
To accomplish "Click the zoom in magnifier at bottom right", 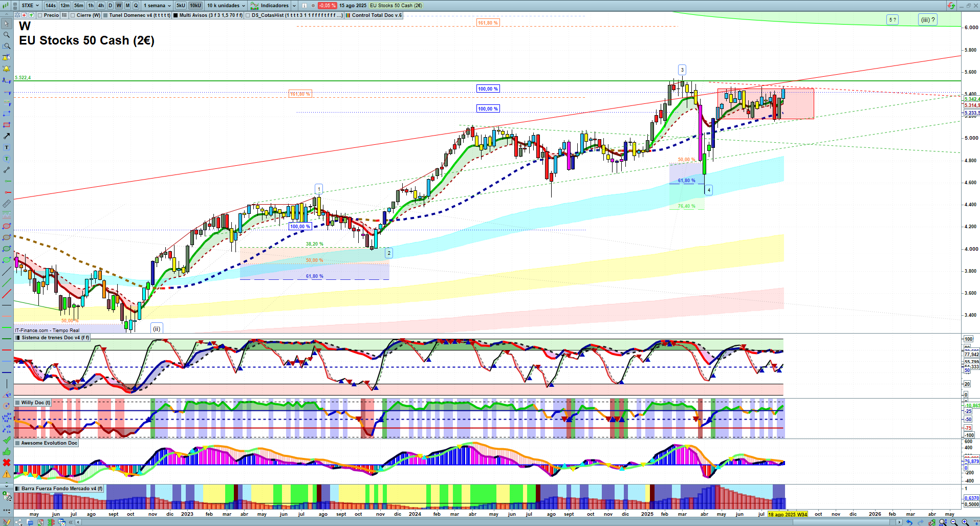I will click(965, 522).
